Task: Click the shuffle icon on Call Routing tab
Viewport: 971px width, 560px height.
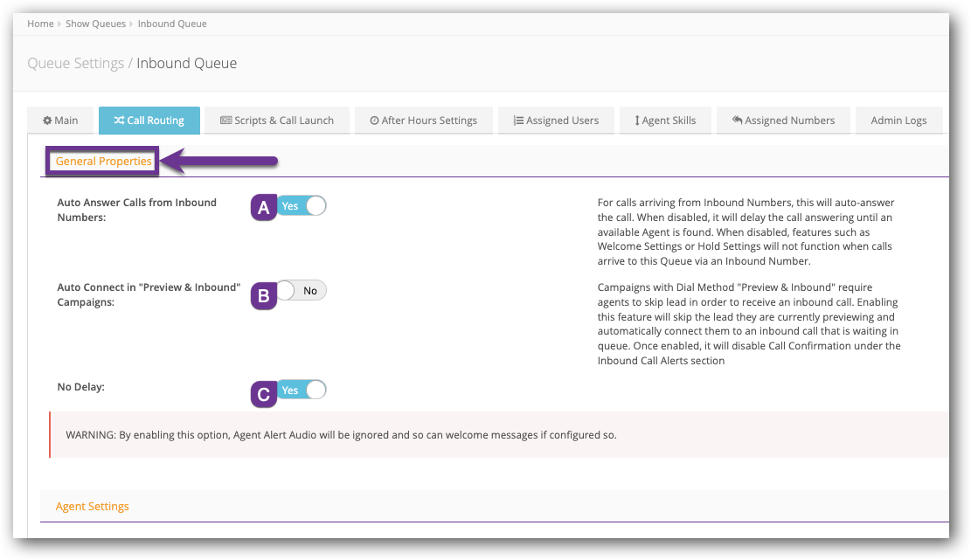Action: coord(119,121)
